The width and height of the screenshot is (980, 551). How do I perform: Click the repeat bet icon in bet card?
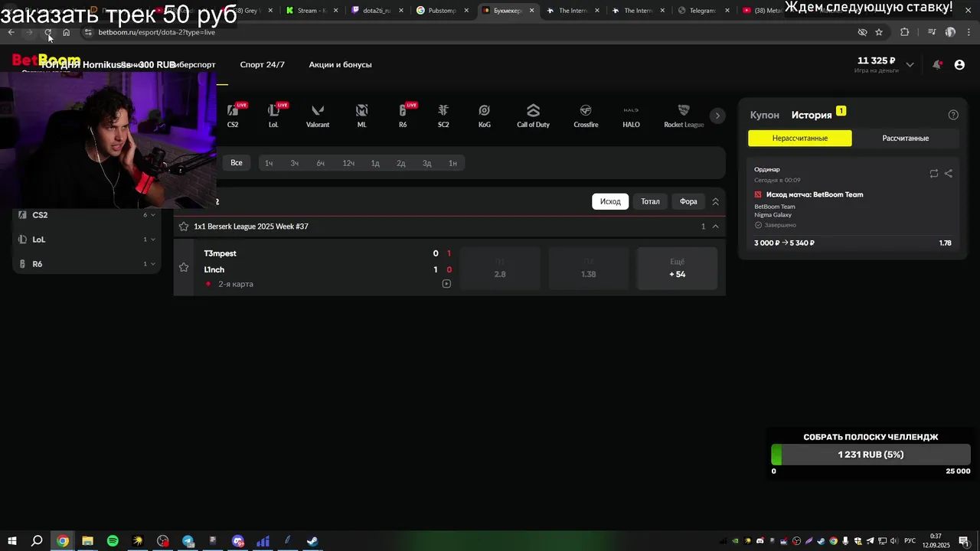point(933,174)
